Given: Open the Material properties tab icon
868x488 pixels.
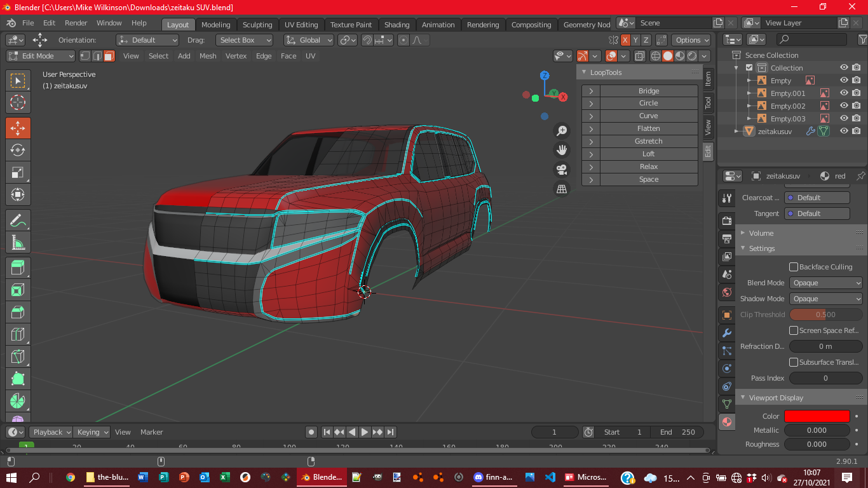Looking at the screenshot, I should 727,421.
